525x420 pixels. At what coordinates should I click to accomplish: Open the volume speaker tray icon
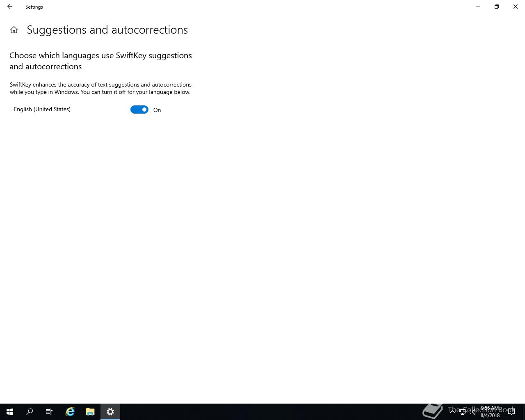[x=472, y=412]
